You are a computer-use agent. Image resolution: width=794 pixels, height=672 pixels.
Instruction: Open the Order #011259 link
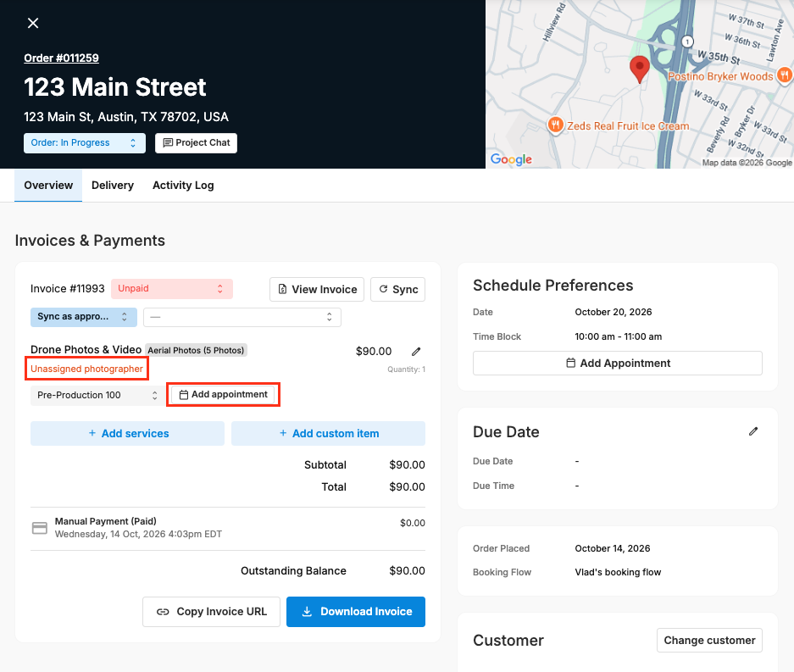pos(61,58)
